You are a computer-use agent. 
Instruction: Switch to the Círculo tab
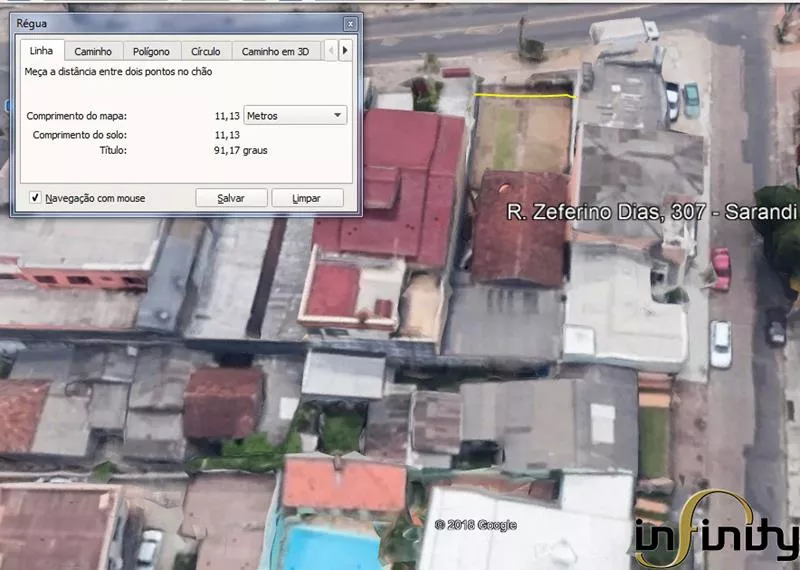[205, 51]
